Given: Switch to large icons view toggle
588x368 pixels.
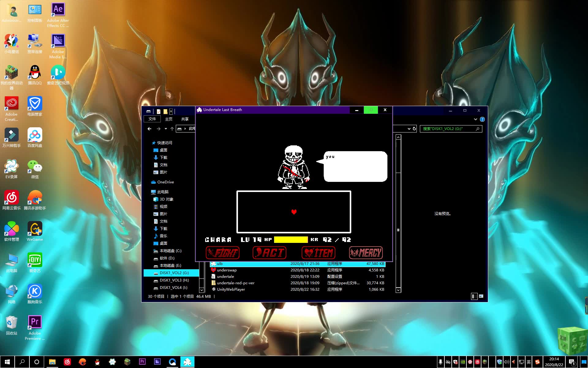Looking at the screenshot, I should click(481, 296).
